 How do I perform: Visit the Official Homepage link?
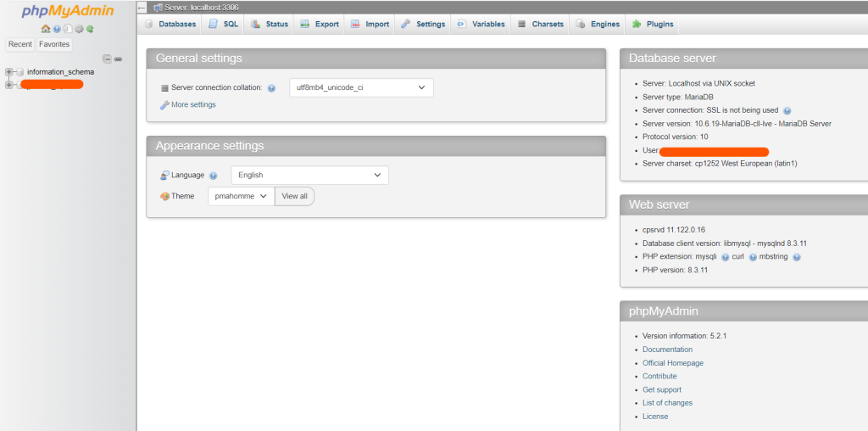672,363
